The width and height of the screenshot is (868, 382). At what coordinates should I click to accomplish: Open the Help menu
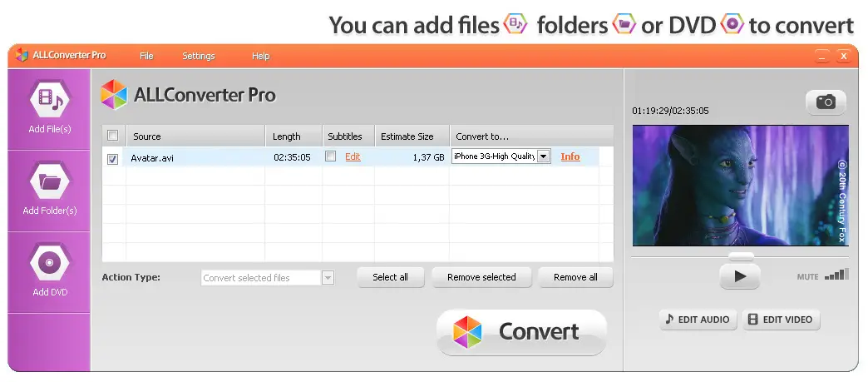click(261, 56)
